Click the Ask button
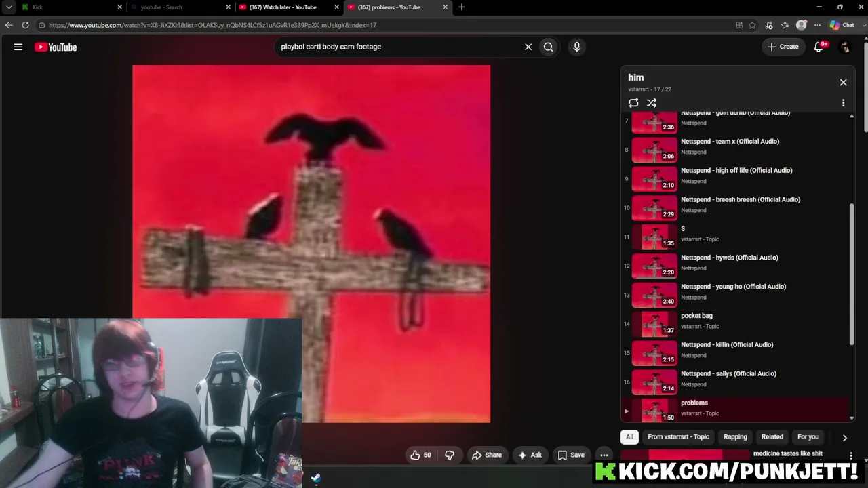 (530, 455)
